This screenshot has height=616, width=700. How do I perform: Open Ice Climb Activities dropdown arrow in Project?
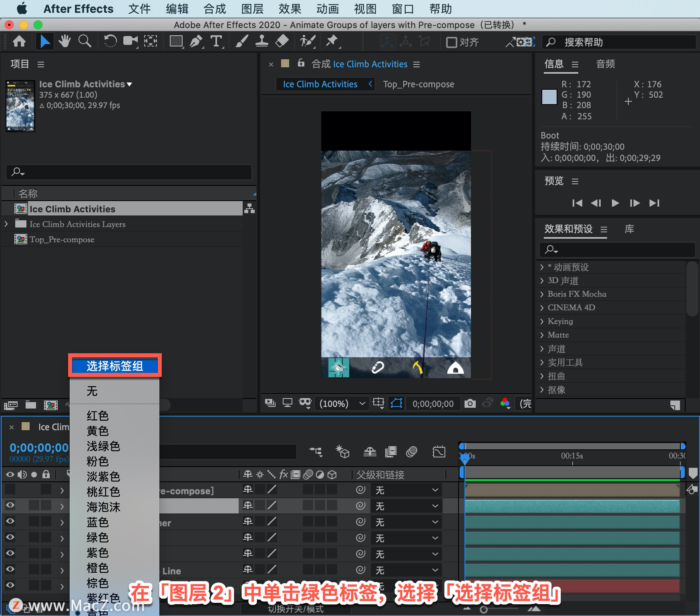(129, 85)
